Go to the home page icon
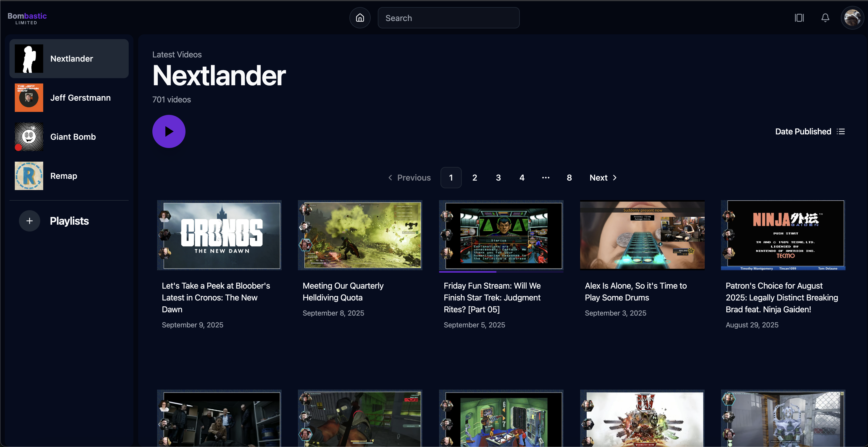Image resolution: width=868 pixels, height=447 pixels. pos(360,18)
